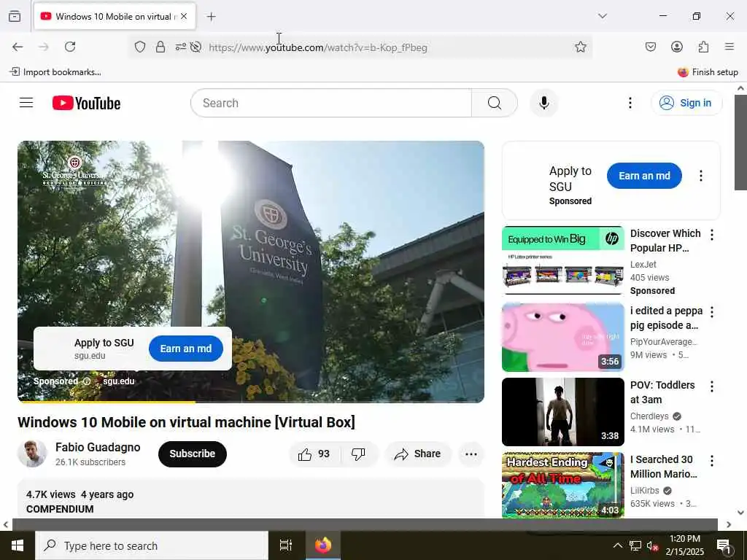The height and width of the screenshot is (560, 747).
Task: Open the YouTube hamburger guide menu
Action: 26,103
